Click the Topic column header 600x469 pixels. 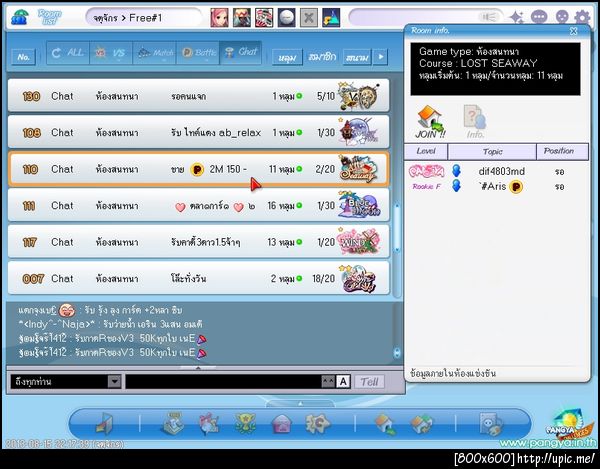(492, 151)
